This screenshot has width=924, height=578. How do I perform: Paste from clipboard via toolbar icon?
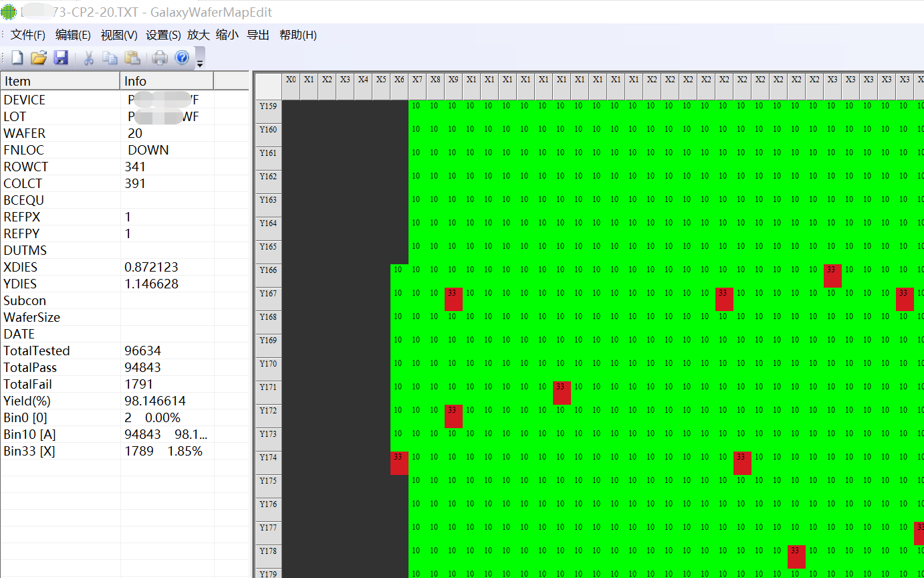(133, 58)
